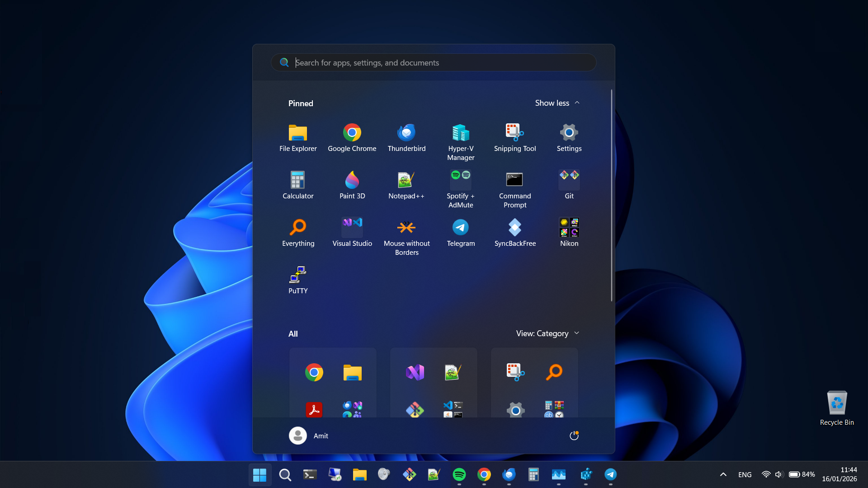Open the speaker app icon on taskbar

click(x=384, y=474)
